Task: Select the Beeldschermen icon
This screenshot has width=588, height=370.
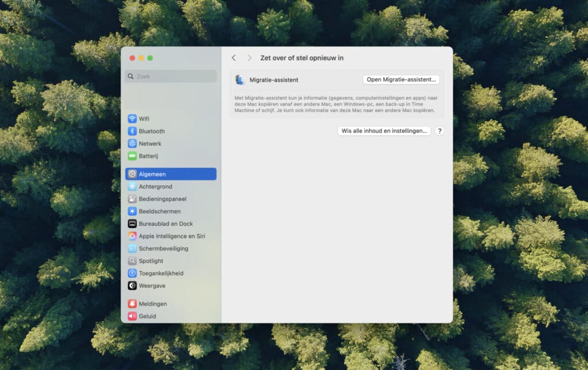Action: (132, 211)
